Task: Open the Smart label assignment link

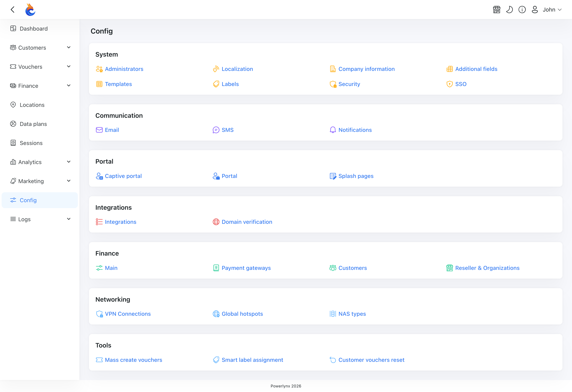Action: click(x=252, y=360)
